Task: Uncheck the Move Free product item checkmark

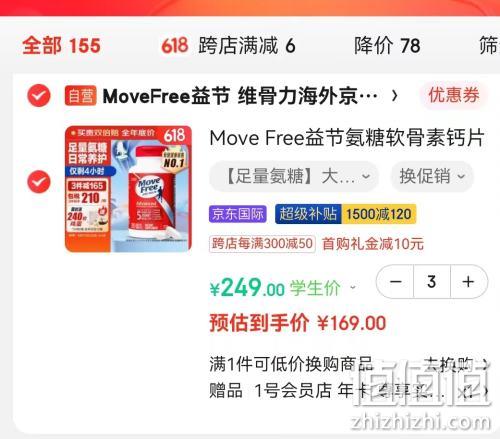Action: point(39,182)
